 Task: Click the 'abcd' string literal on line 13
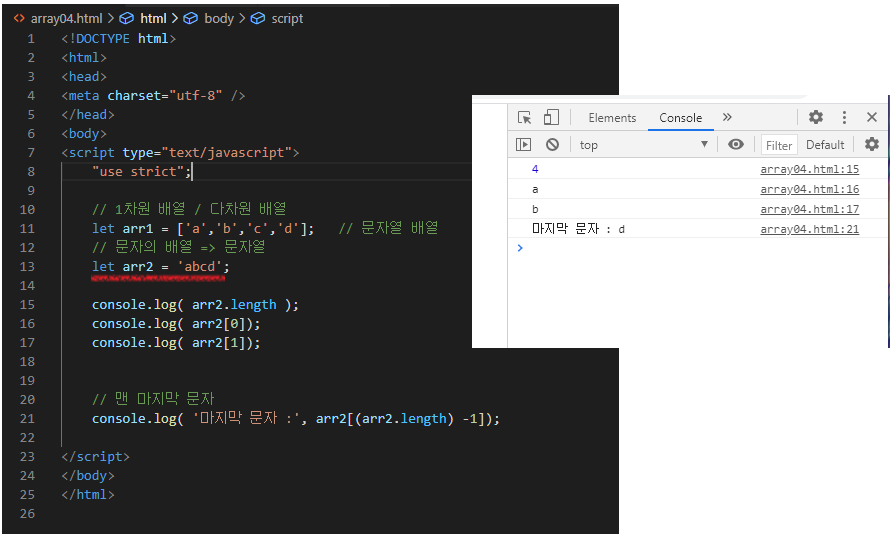coord(199,267)
